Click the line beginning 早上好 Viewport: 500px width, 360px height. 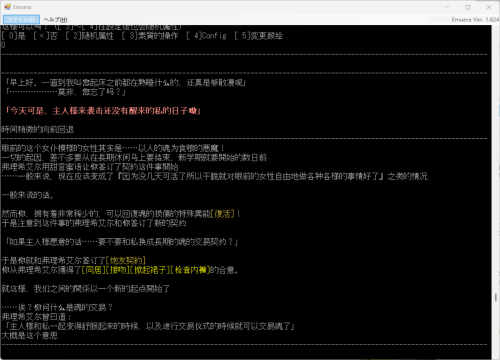[x=126, y=83]
